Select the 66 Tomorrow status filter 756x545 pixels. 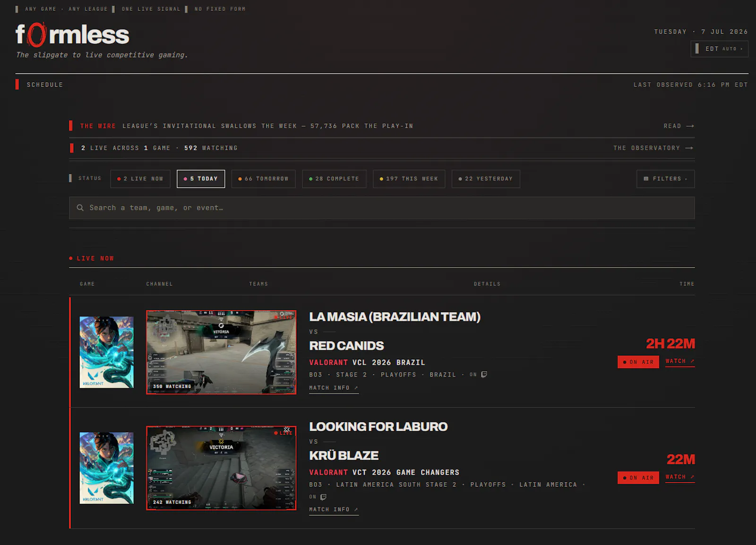pyautogui.click(x=263, y=179)
